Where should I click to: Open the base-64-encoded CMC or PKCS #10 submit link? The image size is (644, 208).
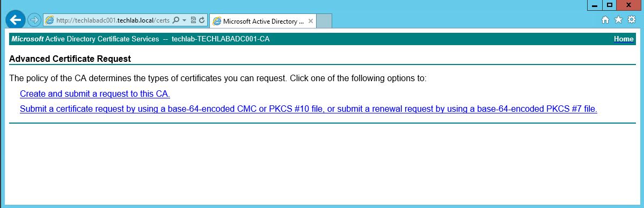[309, 109]
